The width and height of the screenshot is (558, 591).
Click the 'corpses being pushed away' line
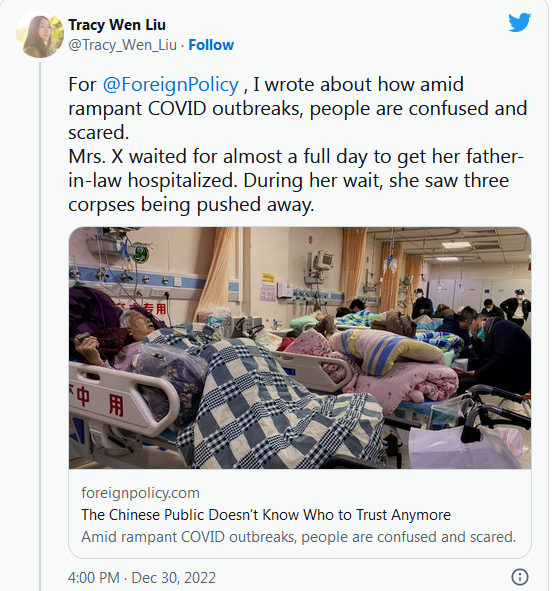[x=191, y=205]
